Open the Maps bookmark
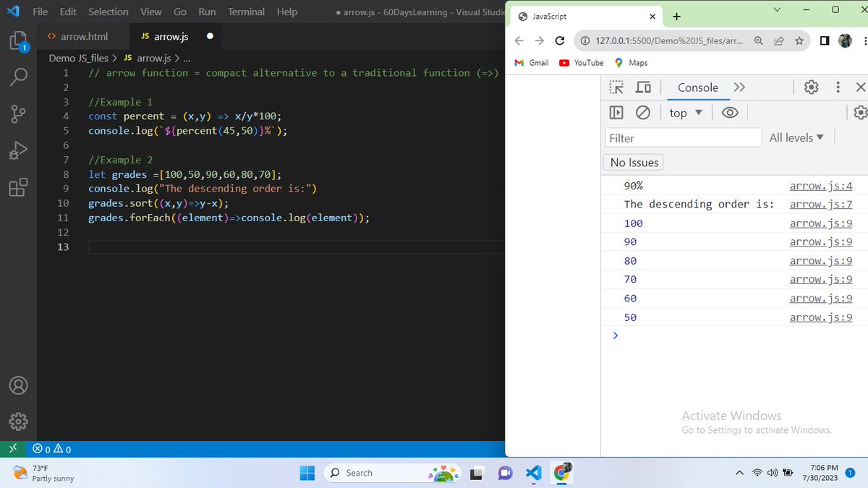This screenshot has width=868, height=488. pyautogui.click(x=631, y=63)
